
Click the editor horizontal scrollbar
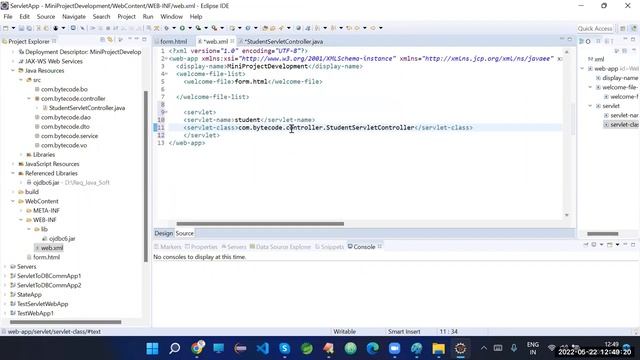point(260,224)
